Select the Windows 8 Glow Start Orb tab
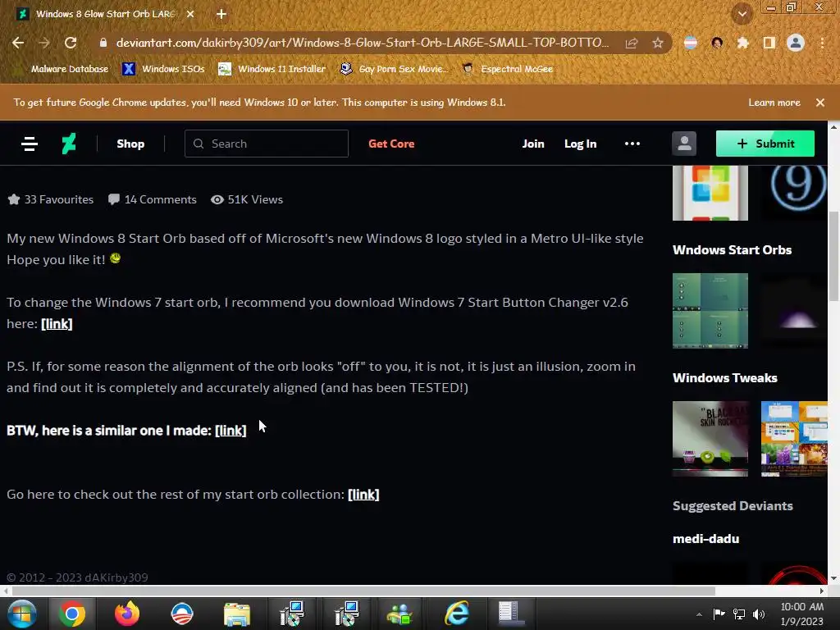The width and height of the screenshot is (840, 630). 105,14
